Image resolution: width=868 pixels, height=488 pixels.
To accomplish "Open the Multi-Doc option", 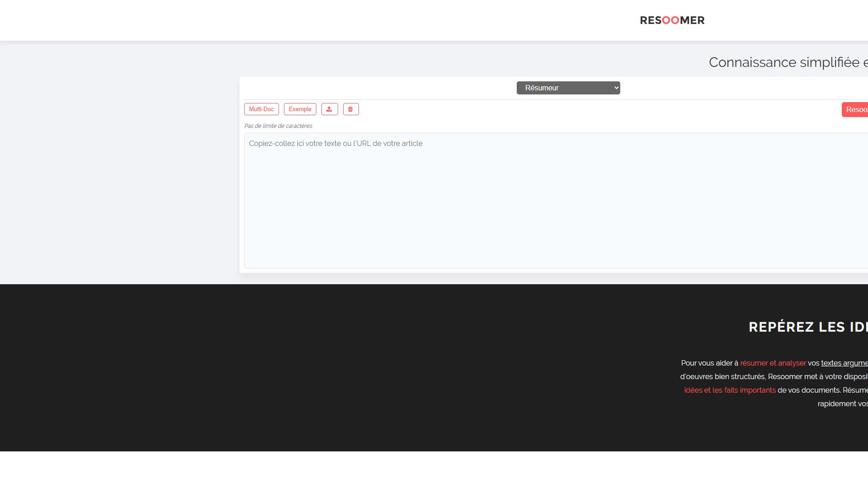I will click(261, 109).
